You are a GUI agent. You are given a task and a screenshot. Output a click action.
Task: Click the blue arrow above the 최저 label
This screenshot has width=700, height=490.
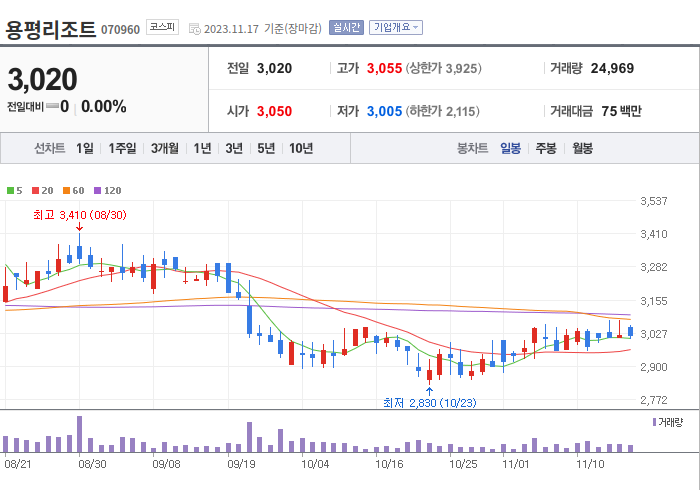pos(429,391)
